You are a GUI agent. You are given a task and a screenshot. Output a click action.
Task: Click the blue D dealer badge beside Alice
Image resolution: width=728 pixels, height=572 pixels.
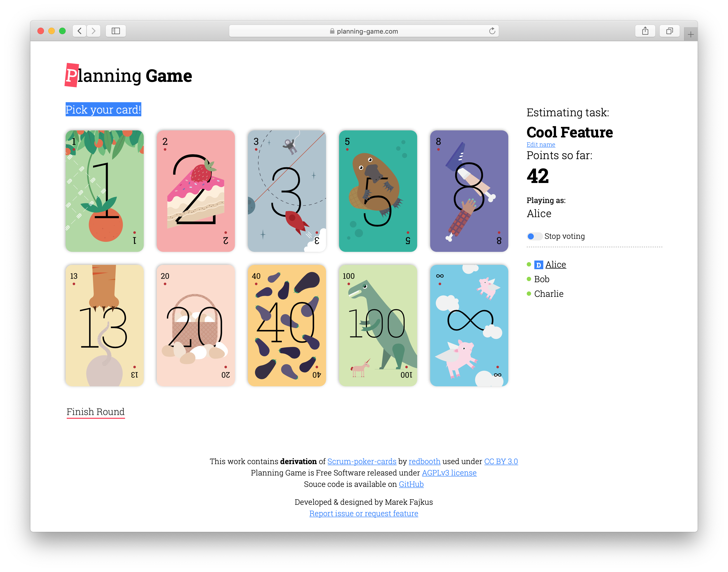(x=538, y=265)
